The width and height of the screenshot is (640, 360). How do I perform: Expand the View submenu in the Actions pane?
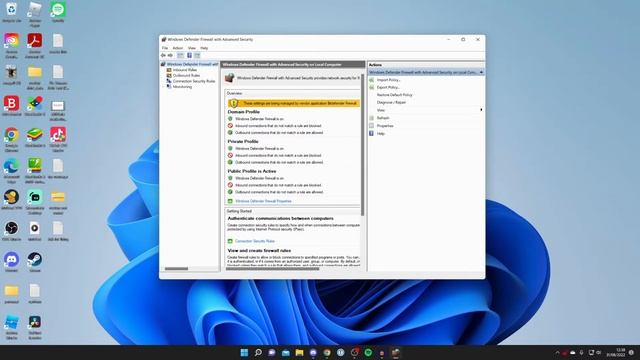click(x=481, y=110)
